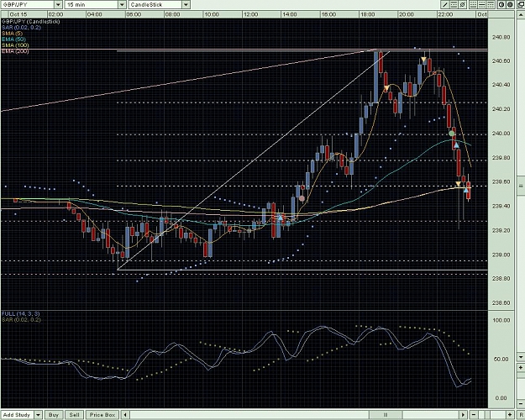Open the CandleStick chart type dropdown arrow
The height and width of the screenshot is (420, 525).
pos(186,5)
